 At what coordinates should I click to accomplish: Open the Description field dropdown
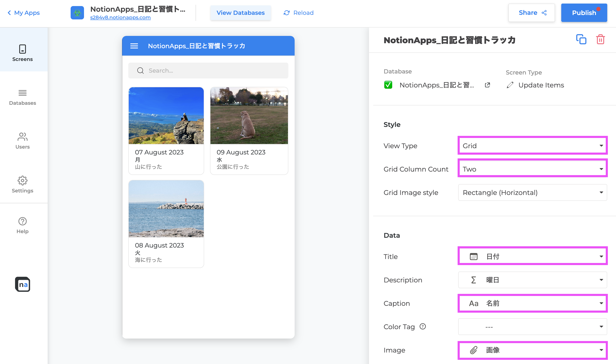point(533,280)
